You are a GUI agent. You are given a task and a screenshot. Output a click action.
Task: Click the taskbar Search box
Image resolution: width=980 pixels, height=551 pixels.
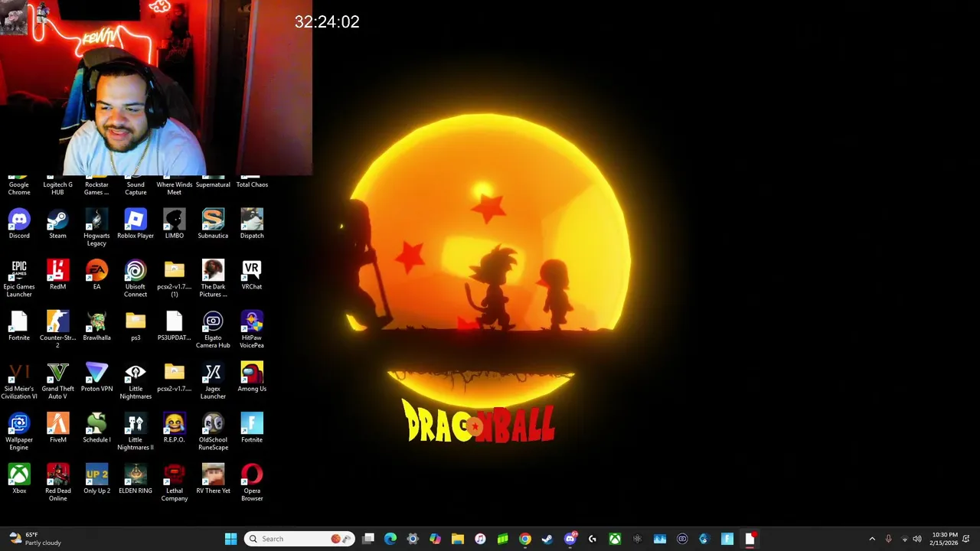[299, 539]
